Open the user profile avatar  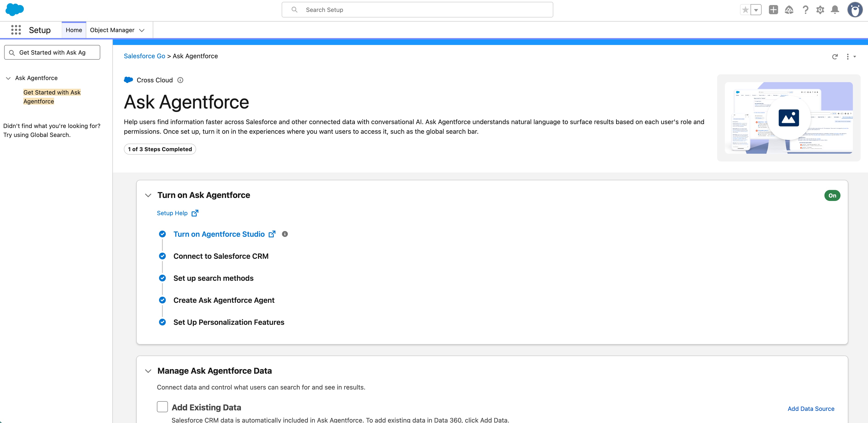855,10
